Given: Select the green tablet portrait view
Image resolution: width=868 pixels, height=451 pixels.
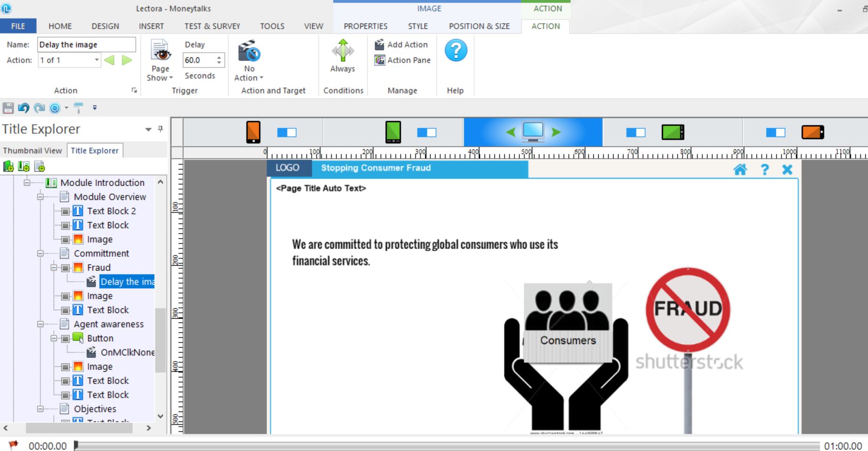Looking at the screenshot, I should pos(393,132).
